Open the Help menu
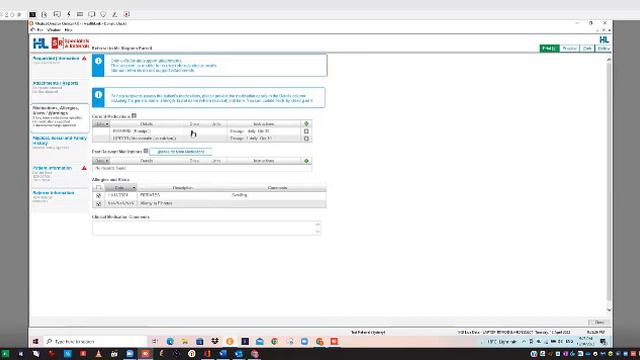This screenshot has width=640, height=360. click(x=68, y=30)
